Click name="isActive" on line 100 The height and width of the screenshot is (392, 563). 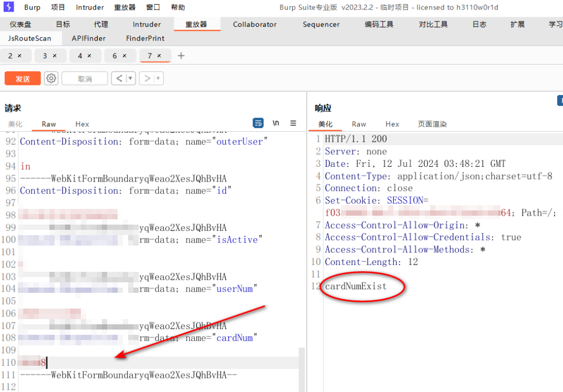(x=224, y=240)
